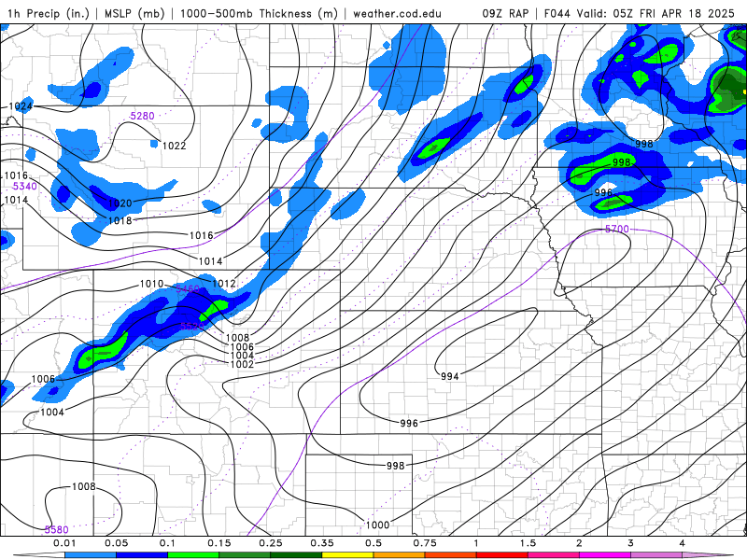Select the '1000-500mb Thickness (m)' title text
The height and width of the screenshot is (560, 747).
coord(259,13)
